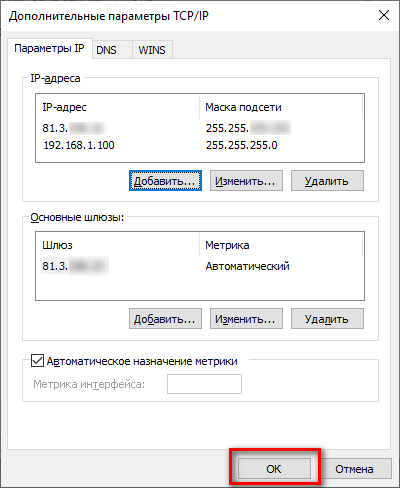The width and height of the screenshot is (400, 488).
Task: Select the Параметры IP tab
Action: 49,49
